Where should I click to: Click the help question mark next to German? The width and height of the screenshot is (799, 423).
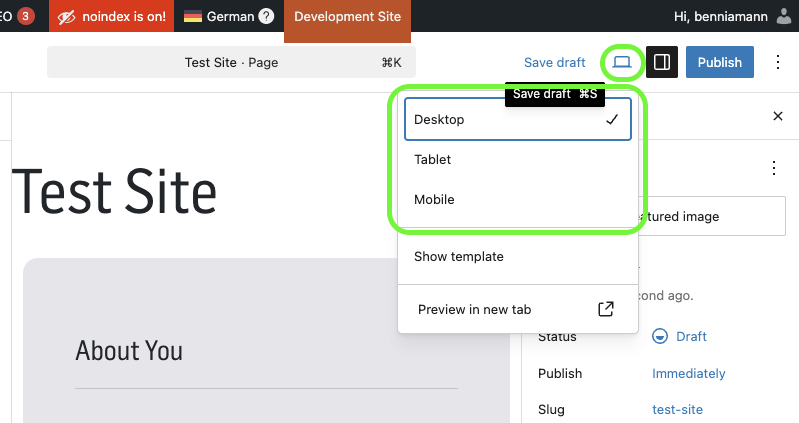(x=266, y=17)
